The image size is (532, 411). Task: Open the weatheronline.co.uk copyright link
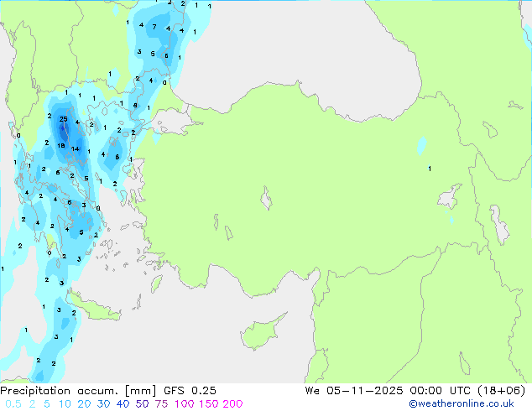pyautogui.click(x=462, y=403)
